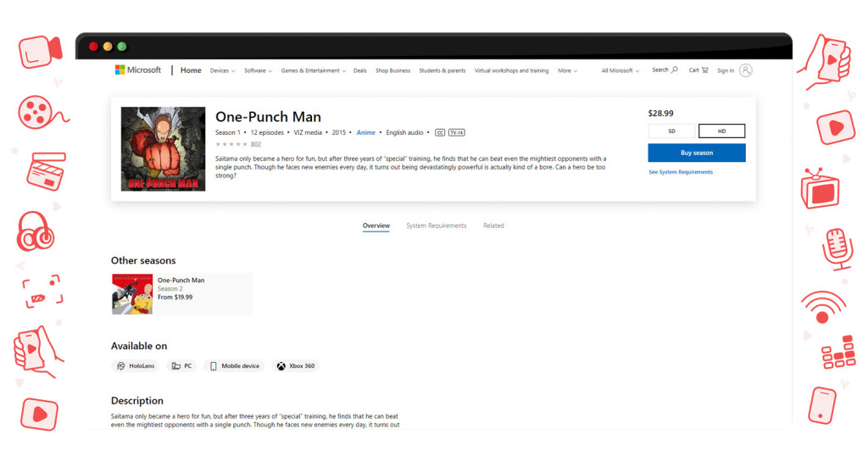Image resolution: width=868 pixels, height=462 pixels.
Task: Click the VIZ media text
Action: (307, 132)
